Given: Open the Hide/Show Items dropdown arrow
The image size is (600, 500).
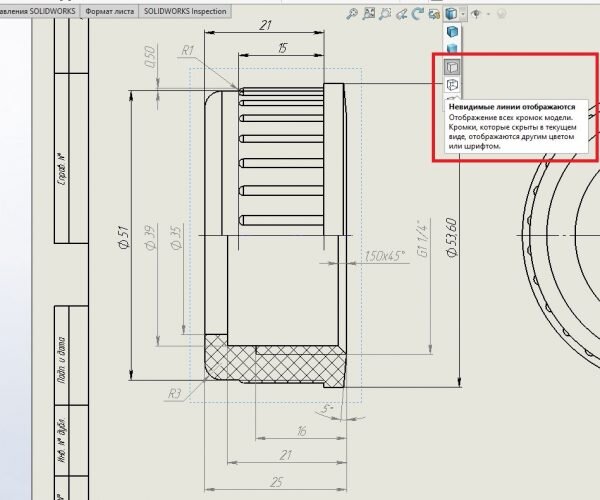Looking at the screenshot, I should tap(488, 15).
